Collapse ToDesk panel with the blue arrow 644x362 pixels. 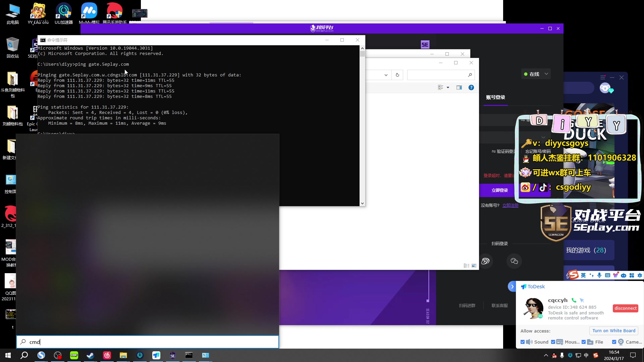tap(512, 287)
